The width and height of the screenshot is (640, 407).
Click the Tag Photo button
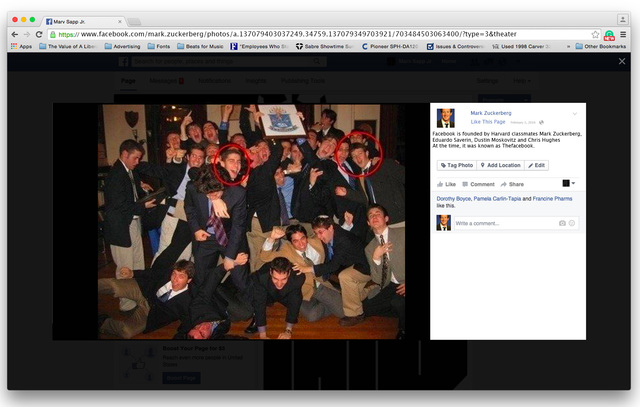[x=457, y=165]
